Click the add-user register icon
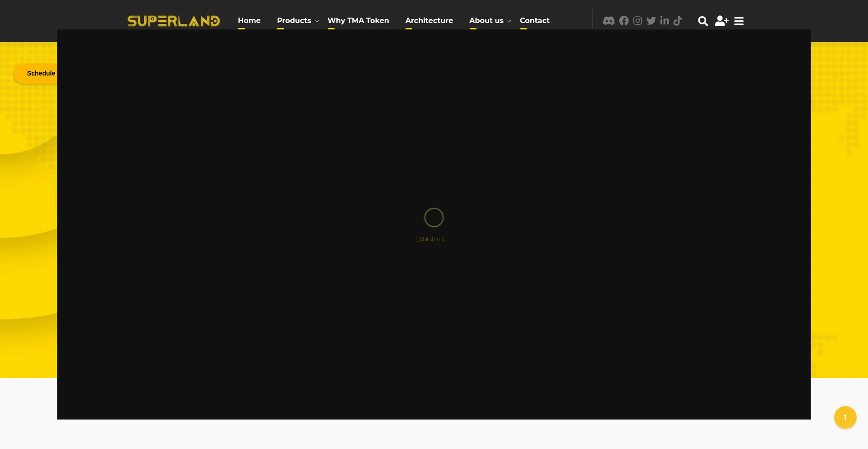This screenshot has height=449, width=868. click(722, 21)
